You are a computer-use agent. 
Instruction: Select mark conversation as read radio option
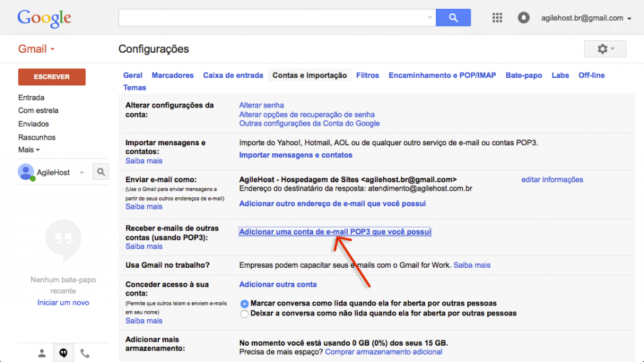[245, 304]
